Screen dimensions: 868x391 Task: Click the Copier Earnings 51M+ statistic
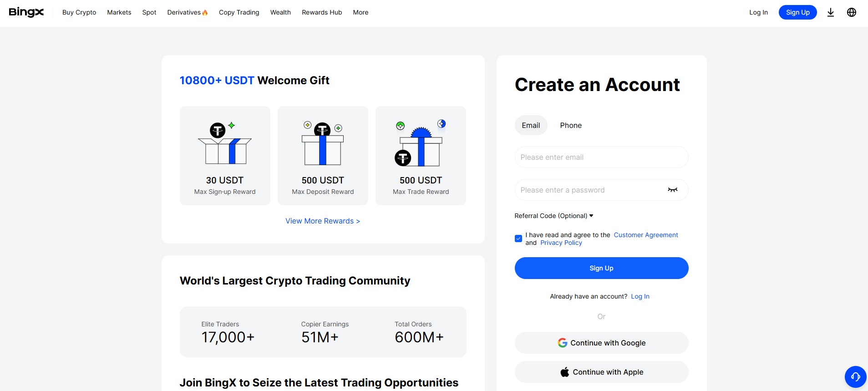(325, 332)
